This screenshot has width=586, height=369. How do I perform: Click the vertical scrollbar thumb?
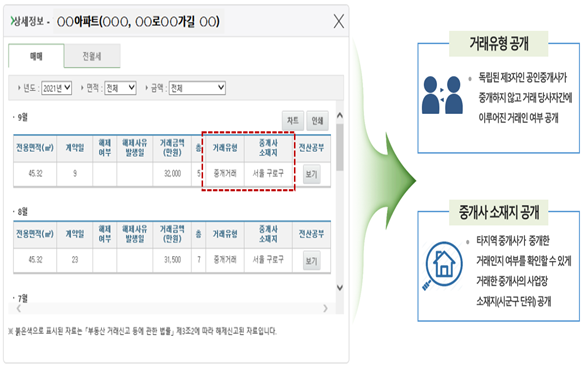pyautogui.click(x=340, y=147)
